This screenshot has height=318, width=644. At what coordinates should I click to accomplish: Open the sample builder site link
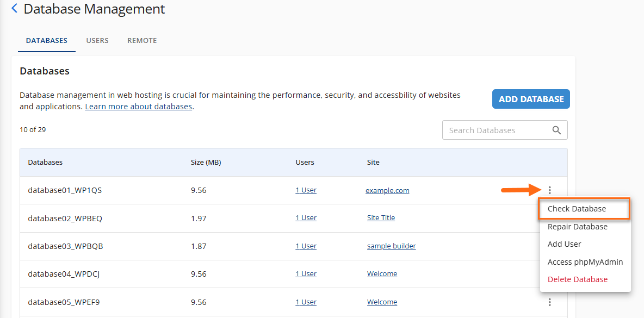click(391, 246)
